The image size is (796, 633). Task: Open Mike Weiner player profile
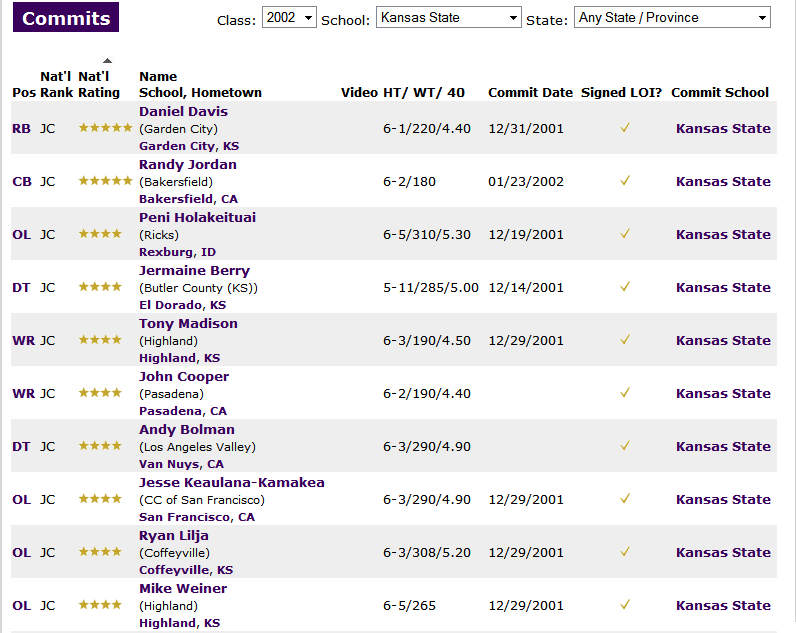pos(183,589)
